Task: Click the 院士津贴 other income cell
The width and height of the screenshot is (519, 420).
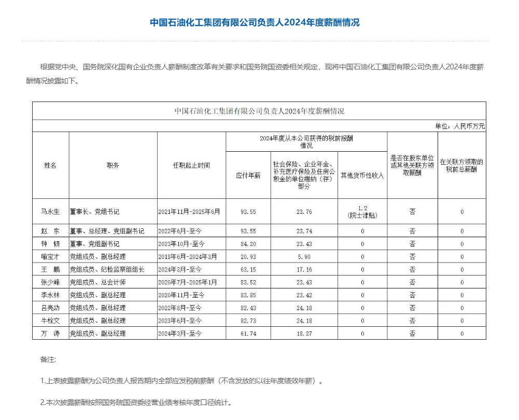Action: pos(362,211)
